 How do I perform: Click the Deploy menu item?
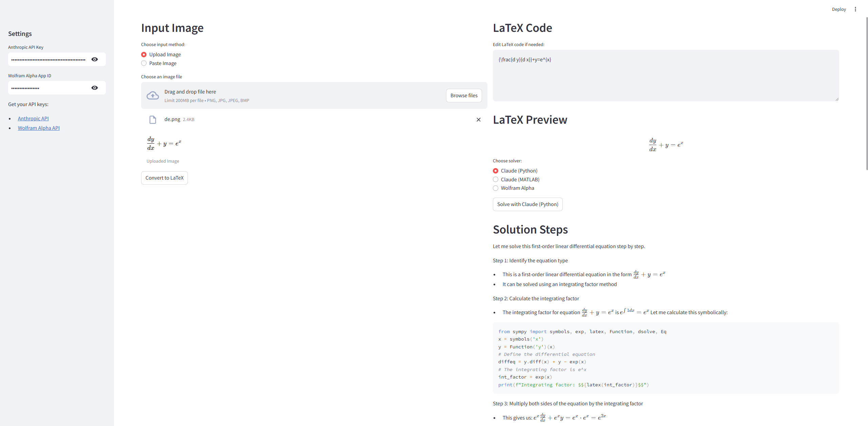coord(838,9)
